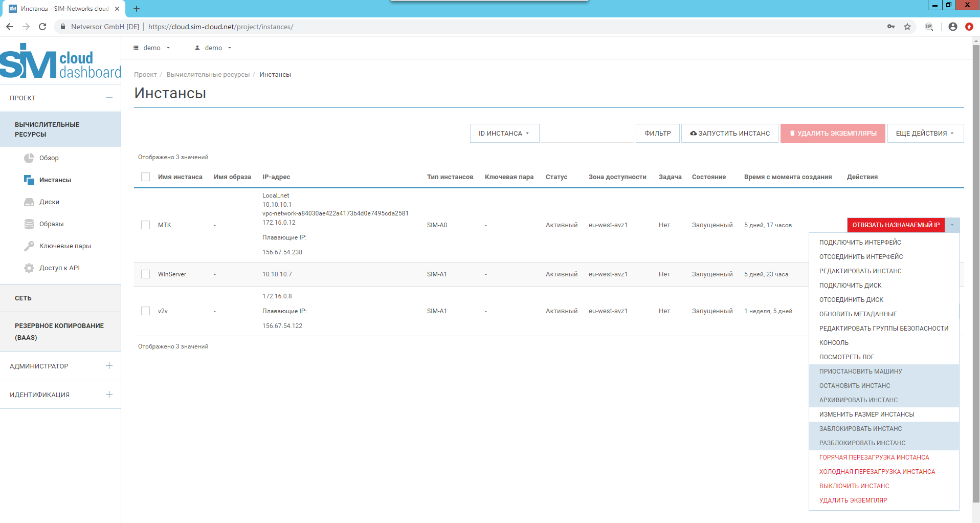Choose ПОДКЛЮЧИТЬ ДИСК menu entry
980x523 pixels.
(884, 286)
